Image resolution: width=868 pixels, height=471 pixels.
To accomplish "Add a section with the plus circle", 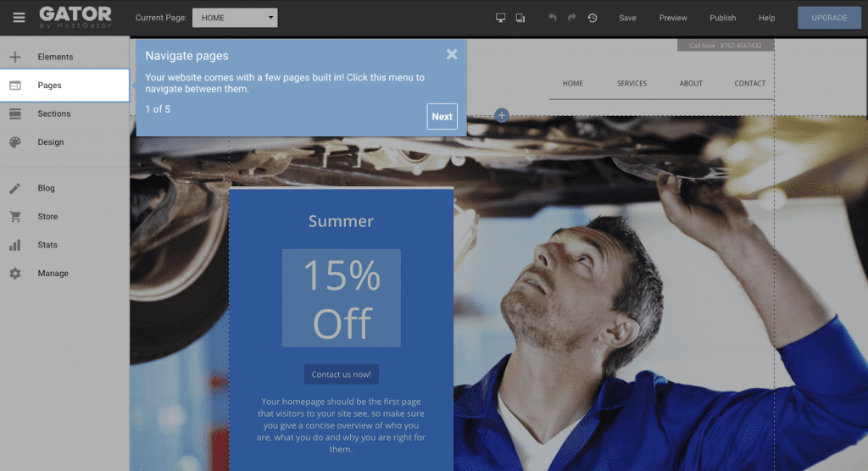I will [502, 114].
